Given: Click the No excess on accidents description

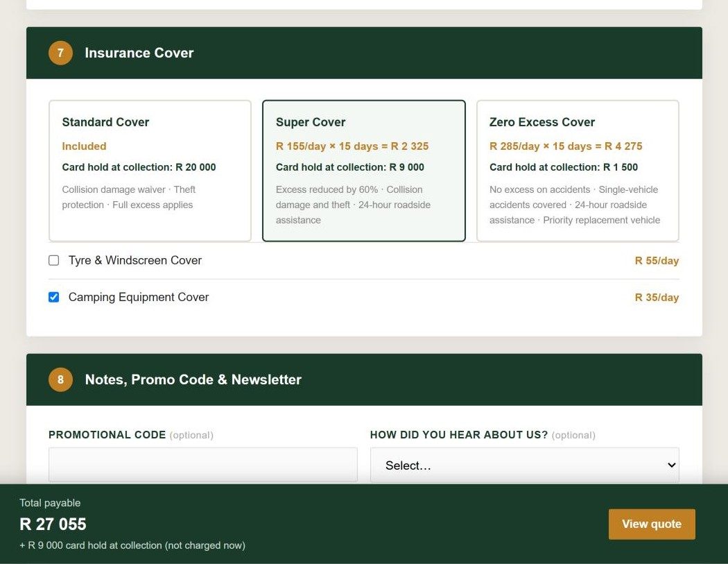Looking at the screenshot, I should 575,205.
